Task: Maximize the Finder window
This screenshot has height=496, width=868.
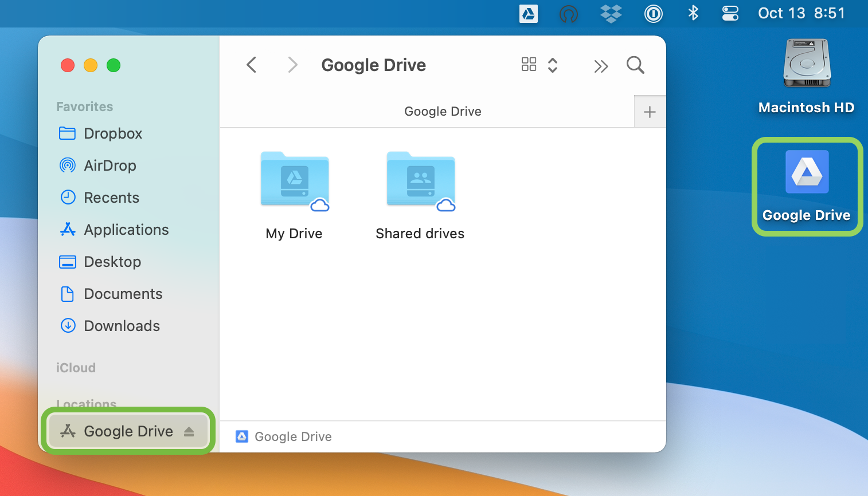Action: point(114,65)
